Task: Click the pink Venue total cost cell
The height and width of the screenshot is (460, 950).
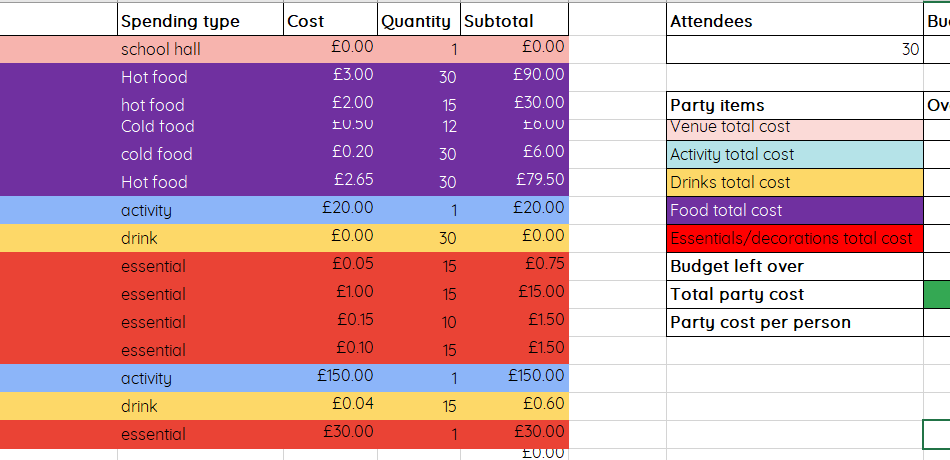Action: [x=794, y=128]
